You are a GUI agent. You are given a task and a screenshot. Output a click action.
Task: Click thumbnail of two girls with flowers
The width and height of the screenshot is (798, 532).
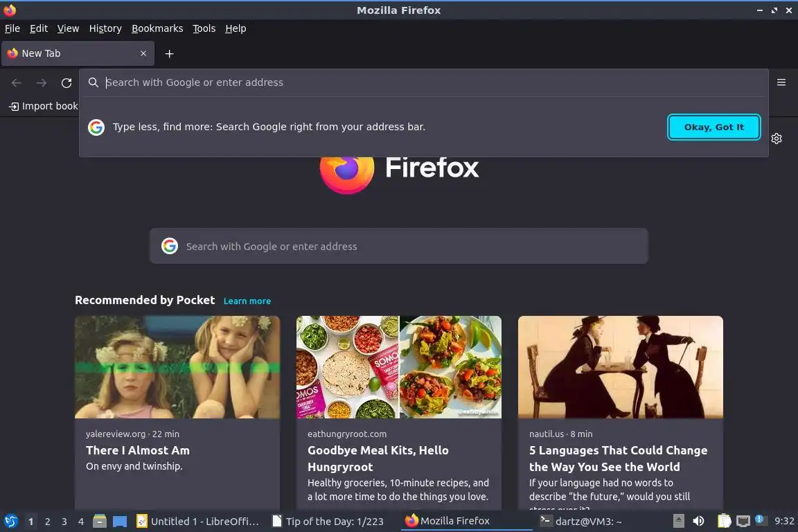click(177, 367)
